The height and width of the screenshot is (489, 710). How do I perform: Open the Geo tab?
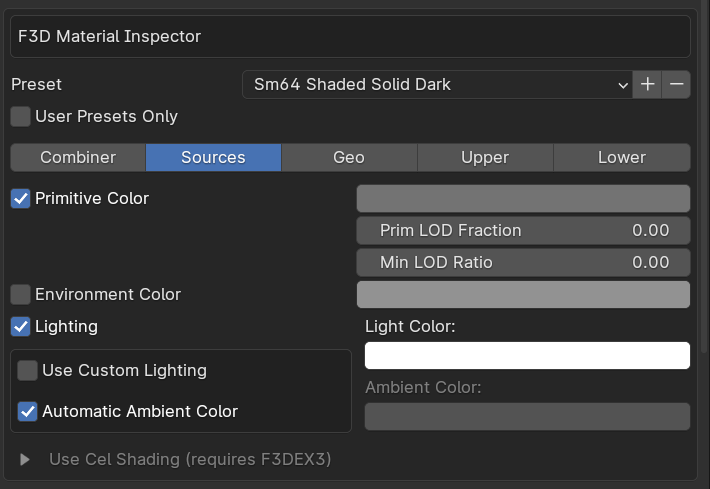349,157
